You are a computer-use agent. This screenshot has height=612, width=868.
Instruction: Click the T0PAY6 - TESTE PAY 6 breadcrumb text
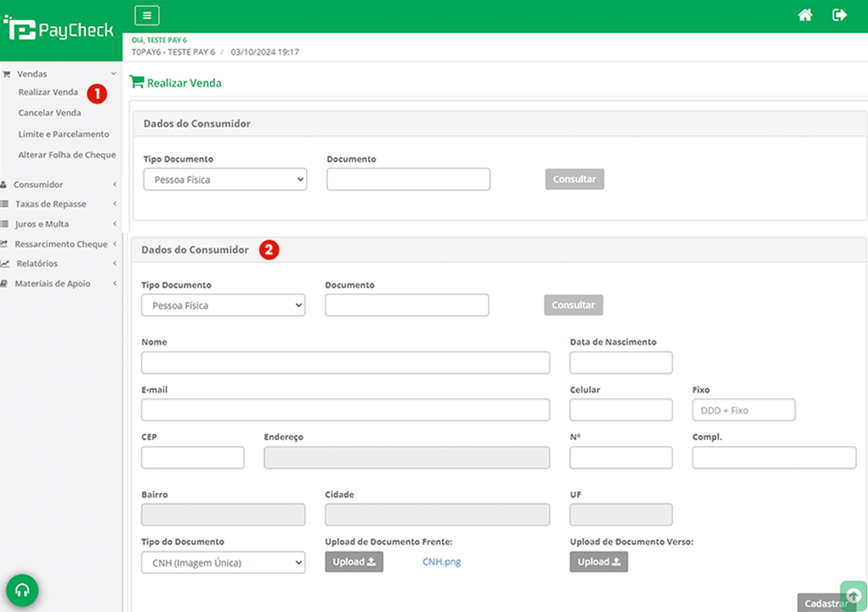coord(173,52)
